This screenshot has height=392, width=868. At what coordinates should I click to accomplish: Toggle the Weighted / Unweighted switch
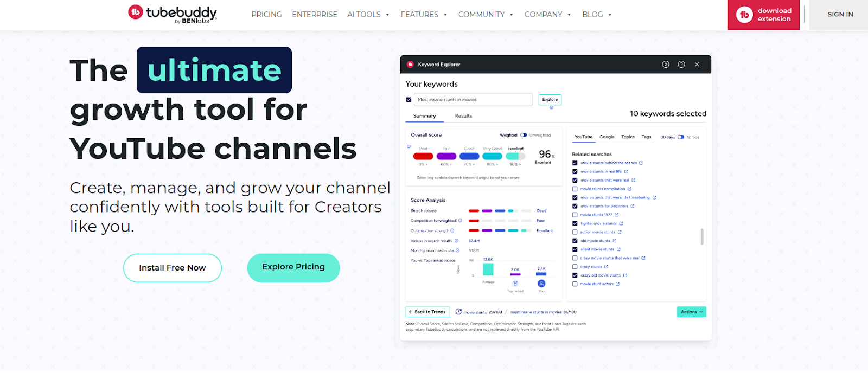coord(524,135)
